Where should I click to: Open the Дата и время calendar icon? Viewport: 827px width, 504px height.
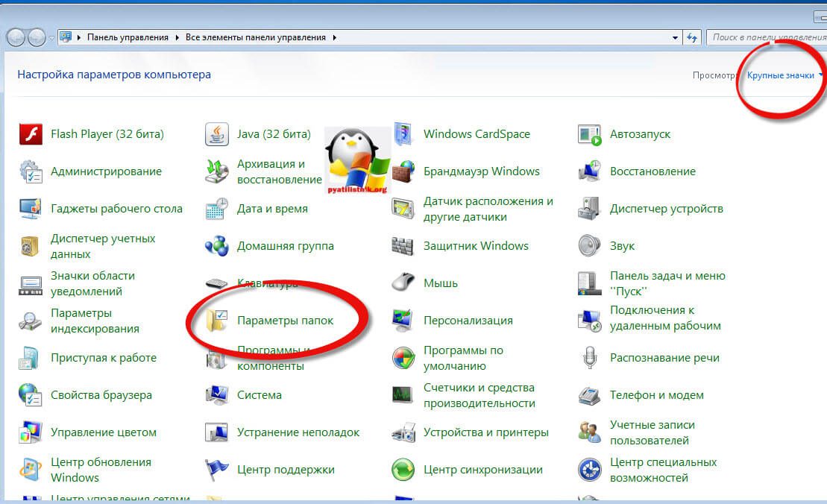click(217, 209)
